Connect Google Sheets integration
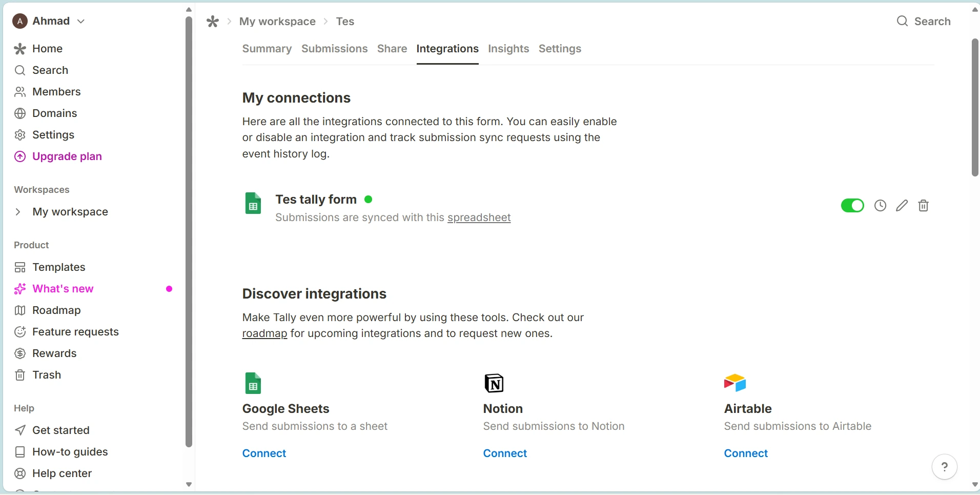 click(x=264, y=453)
